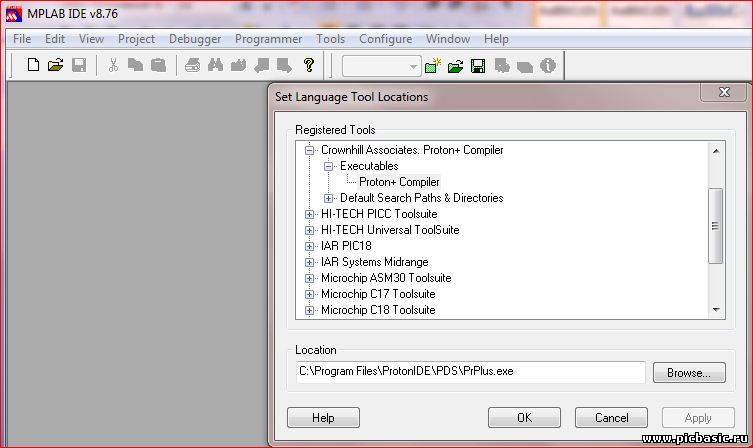Select IAR Systems Midrange tree item
This screenshot has width=753, height=448.
pyautogui.click(x=375, y=262)
